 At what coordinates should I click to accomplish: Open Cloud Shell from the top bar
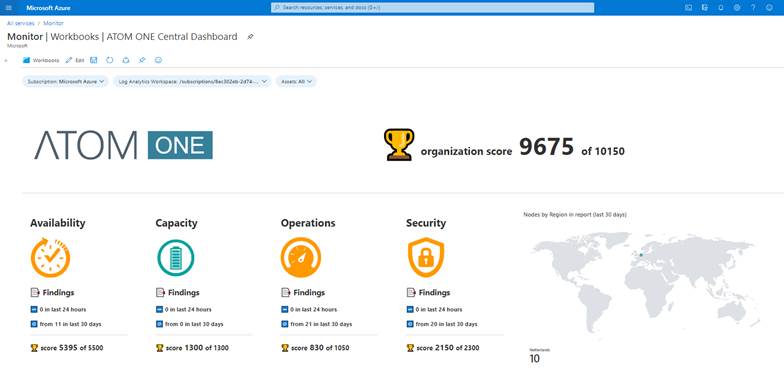688,8
